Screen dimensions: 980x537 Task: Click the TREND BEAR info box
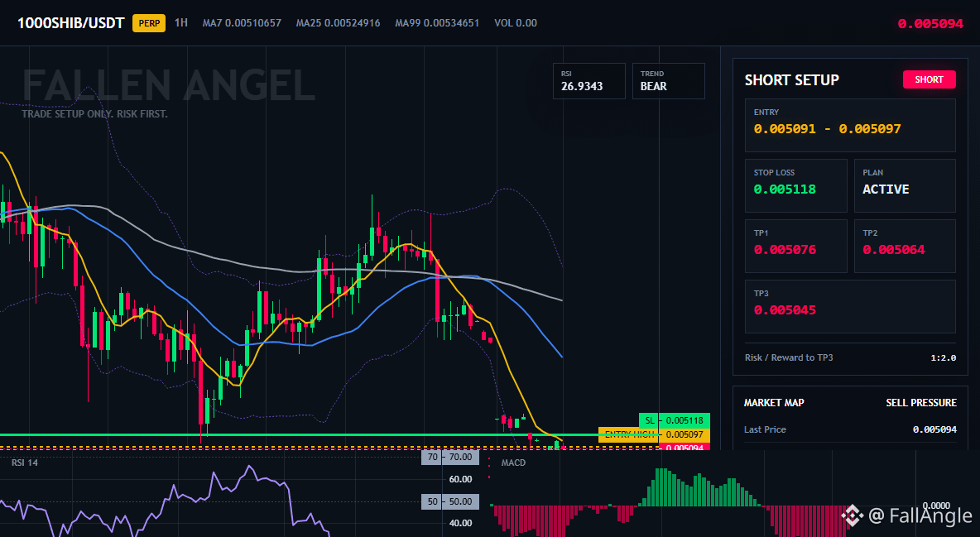pyautogui.click(x=668, y=80)
